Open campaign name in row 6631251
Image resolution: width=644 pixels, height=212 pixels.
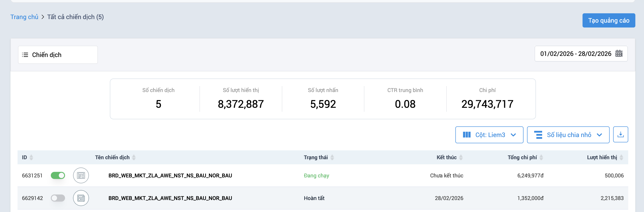(x=170, y=176)
